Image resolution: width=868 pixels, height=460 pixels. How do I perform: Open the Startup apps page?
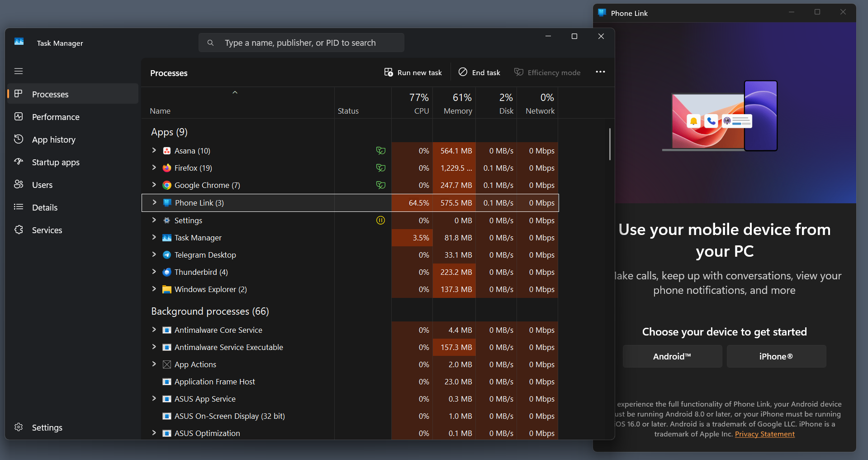pos(56,162)
